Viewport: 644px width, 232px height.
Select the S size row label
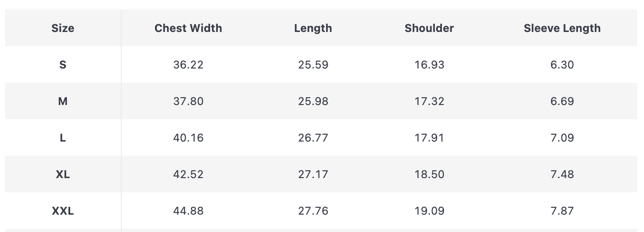pyautogui.click(x=63, y=65)
